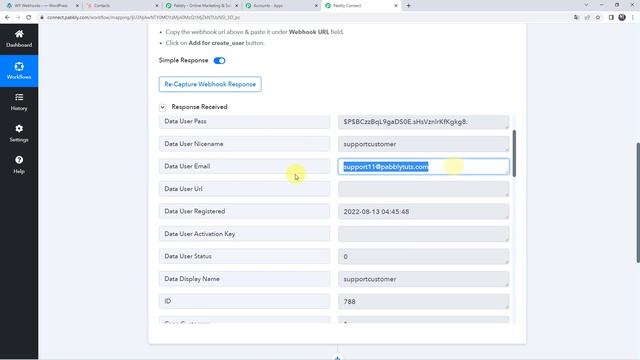The height and width of the screenshot is (360, 640).
Task: Open the tab search chevron
Action: [x=587, y=5]
